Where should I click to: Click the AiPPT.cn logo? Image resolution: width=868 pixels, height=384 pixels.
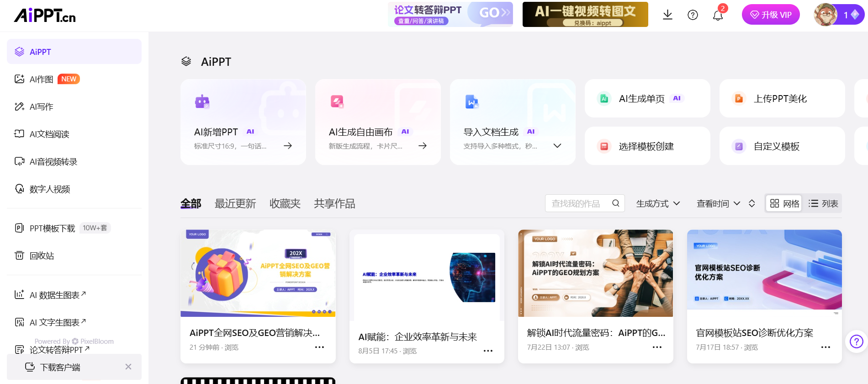click(45, 16)
